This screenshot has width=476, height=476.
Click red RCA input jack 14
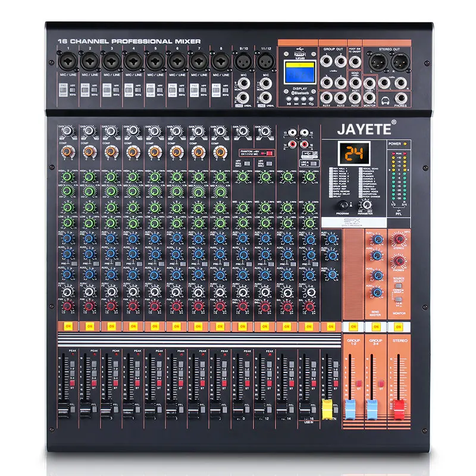coord(292,144)
